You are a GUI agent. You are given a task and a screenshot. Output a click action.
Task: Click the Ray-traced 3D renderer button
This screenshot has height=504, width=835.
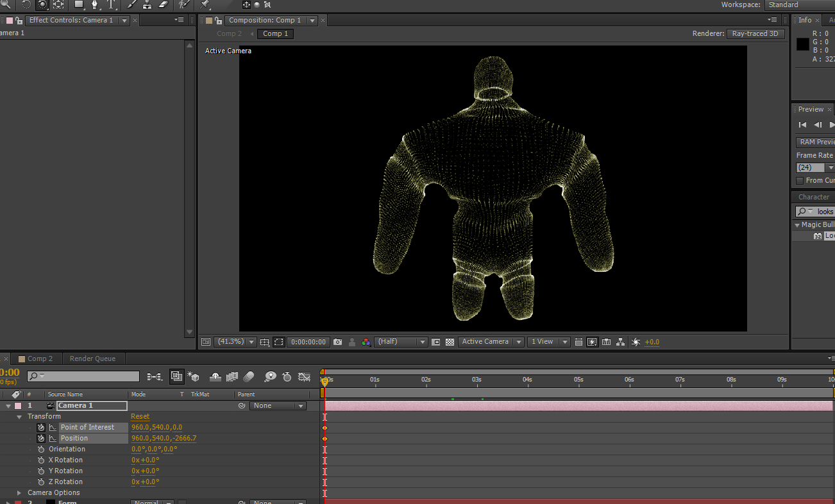(755, 34)
